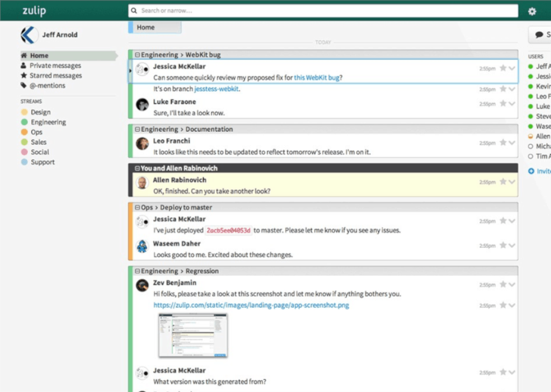Click the Invite plus icon under users list

point(532,171)
